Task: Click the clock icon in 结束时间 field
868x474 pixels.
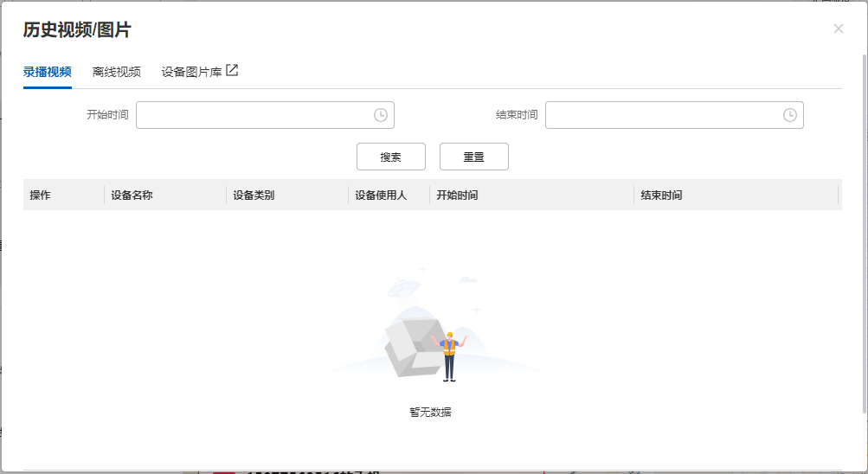Action: (789, 115)
